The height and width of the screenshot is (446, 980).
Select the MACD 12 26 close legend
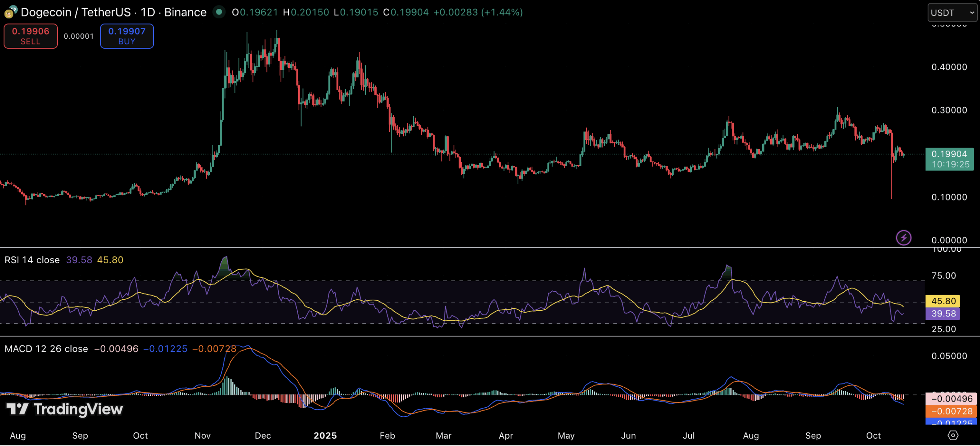coord(46,349)
